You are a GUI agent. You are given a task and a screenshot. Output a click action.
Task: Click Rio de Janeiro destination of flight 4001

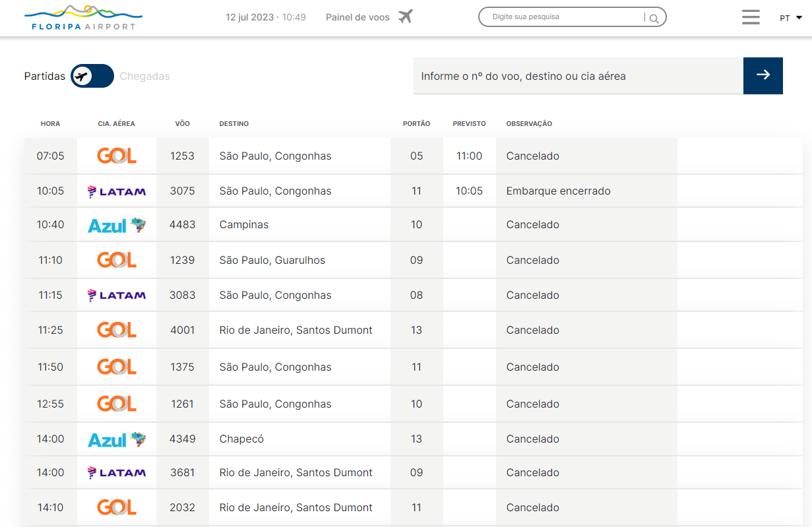[296, 330]
